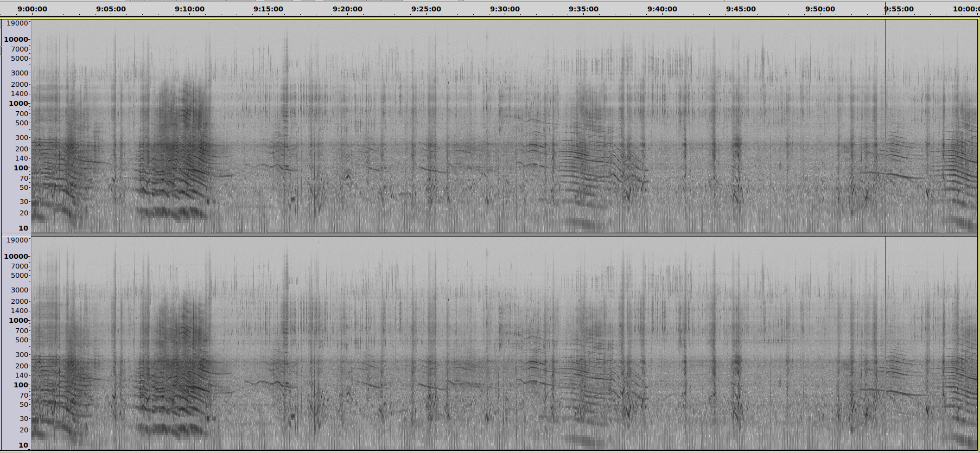Click 1000 on the upper channel frequency scale
Screen dimensions: 980x453
18,104
